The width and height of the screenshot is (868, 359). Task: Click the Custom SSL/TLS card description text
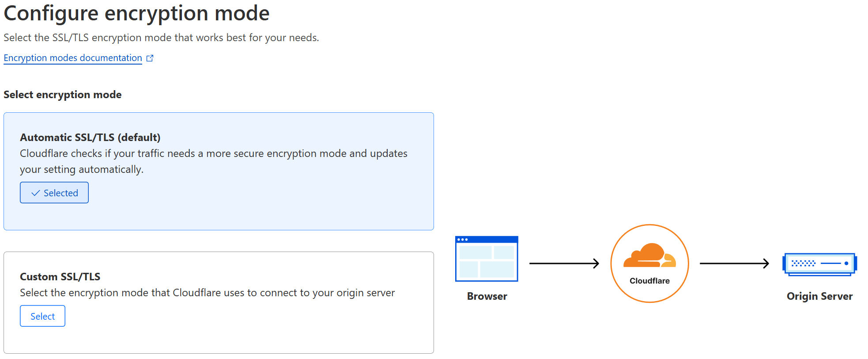(x=207, y=292)
